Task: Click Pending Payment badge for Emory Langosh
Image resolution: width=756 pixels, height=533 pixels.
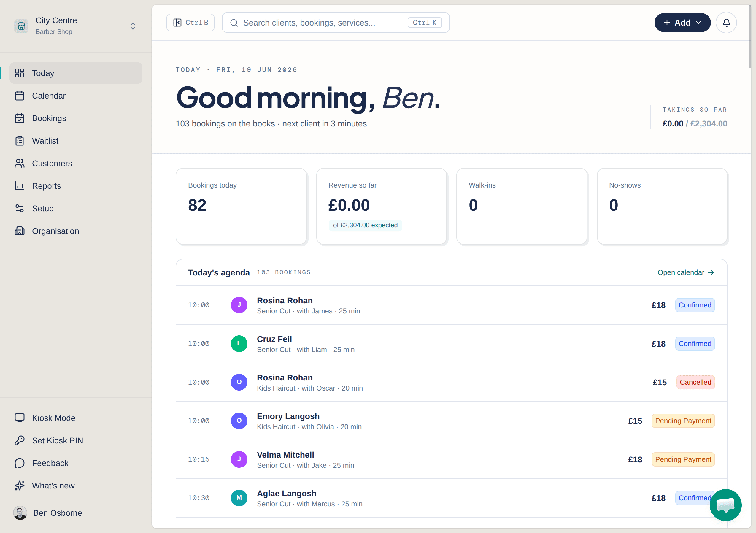Action: click(683, 421)
